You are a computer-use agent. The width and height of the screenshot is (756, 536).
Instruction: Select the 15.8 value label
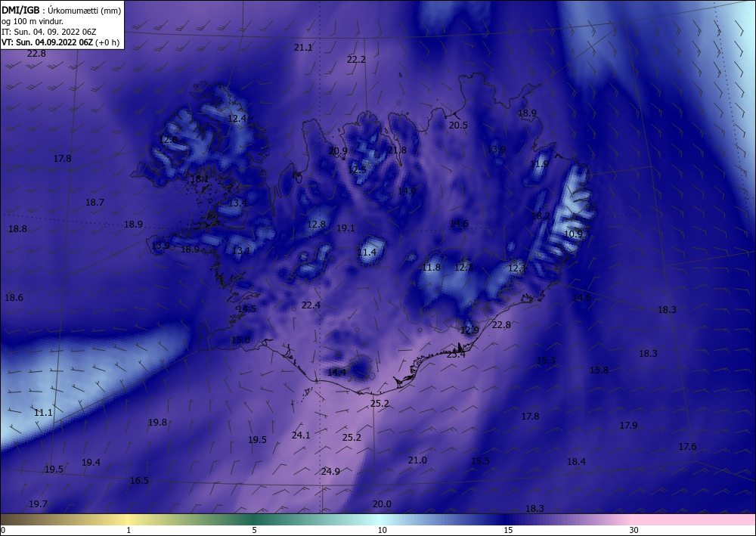600,370
